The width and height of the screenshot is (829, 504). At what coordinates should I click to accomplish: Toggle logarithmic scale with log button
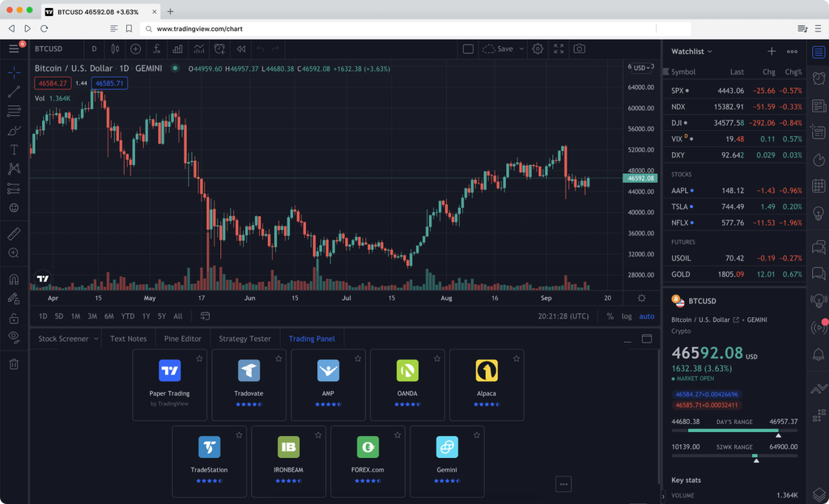pos(627,316)
